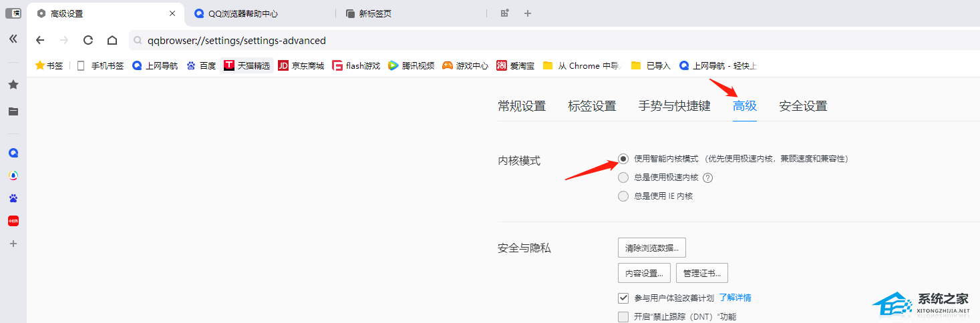
Task: Switch to 安全设置 settings tab
Action: coord(803,106)
